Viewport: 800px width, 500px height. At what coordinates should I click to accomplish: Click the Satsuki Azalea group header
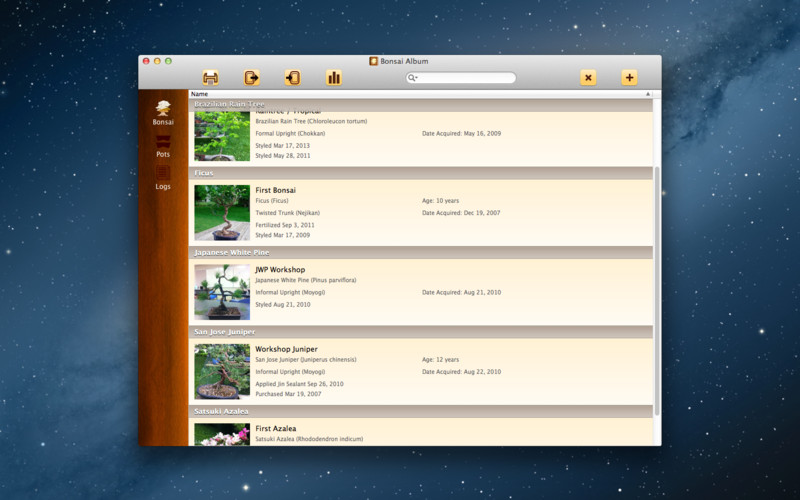point(420,412)
